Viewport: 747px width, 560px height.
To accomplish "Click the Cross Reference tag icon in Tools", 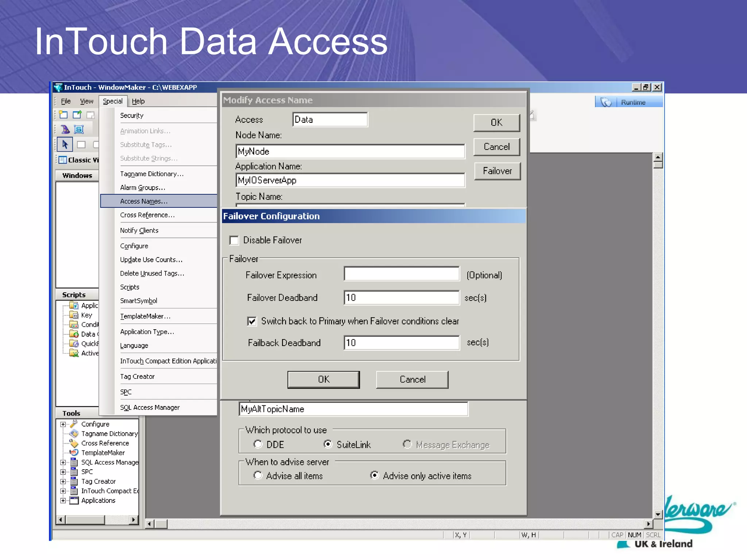I will pyautogui.click(x=74, y=443).
